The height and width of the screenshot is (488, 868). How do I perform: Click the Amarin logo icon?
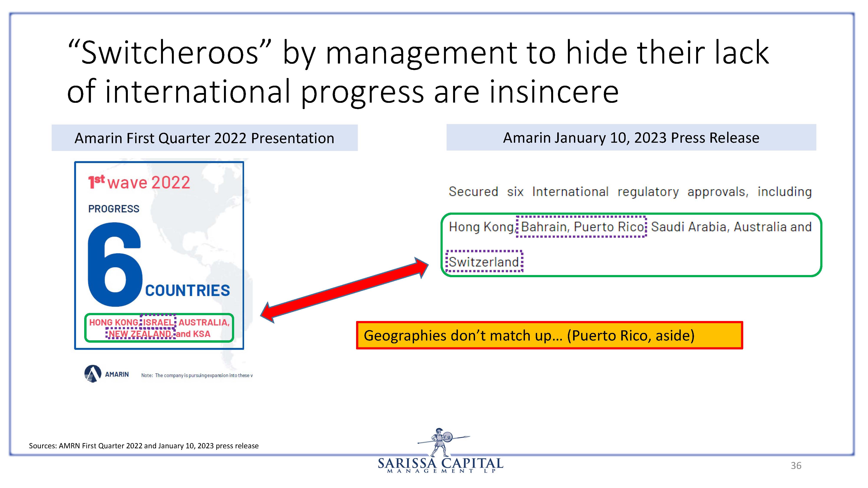93,374
